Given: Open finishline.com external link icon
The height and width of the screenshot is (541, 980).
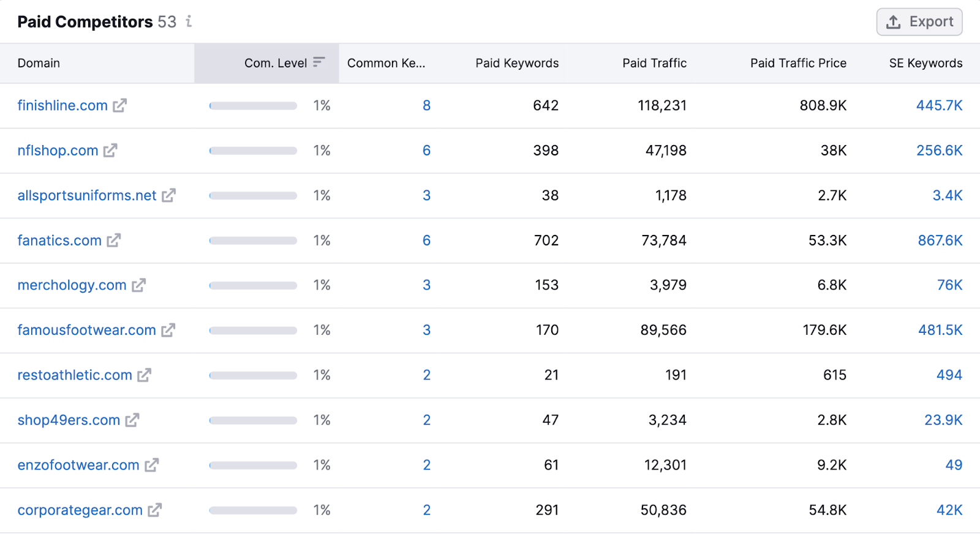Looking at the screenshot, I should pos(119,106).
